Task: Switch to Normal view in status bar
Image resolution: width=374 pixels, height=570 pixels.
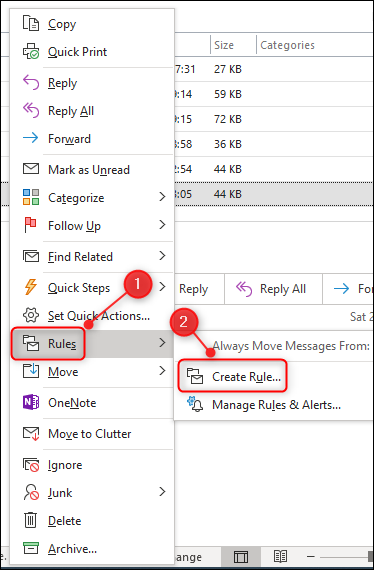Action: point(241,556)
